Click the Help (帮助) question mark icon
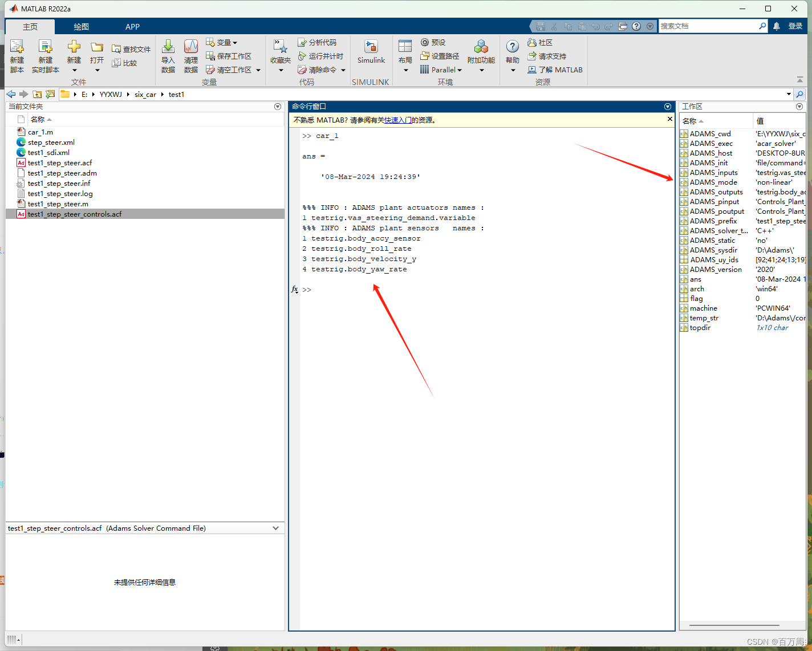The image size is (812, 651). 513,47
